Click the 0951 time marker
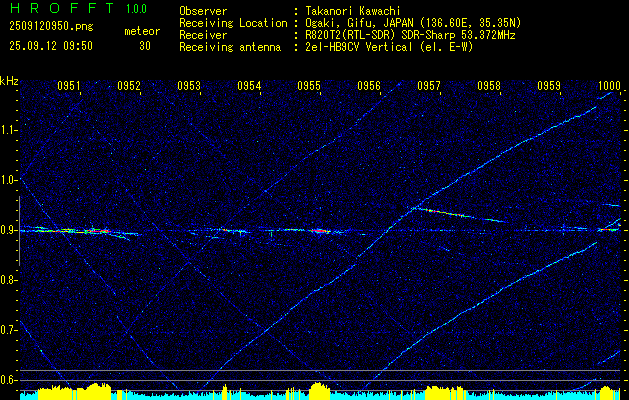This screenshot has width=629, height=400. pyautogui.click(x=69, y=85)
